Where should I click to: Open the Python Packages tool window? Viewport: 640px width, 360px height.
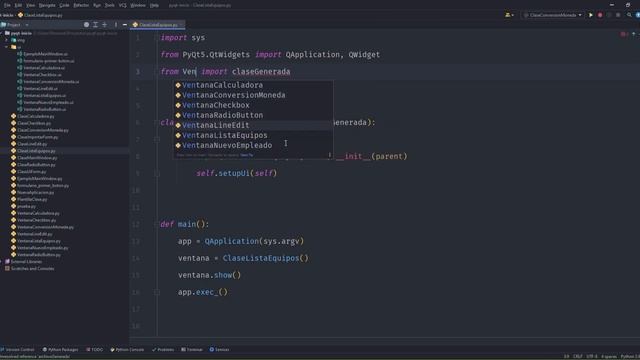click(x=60, y=350)
